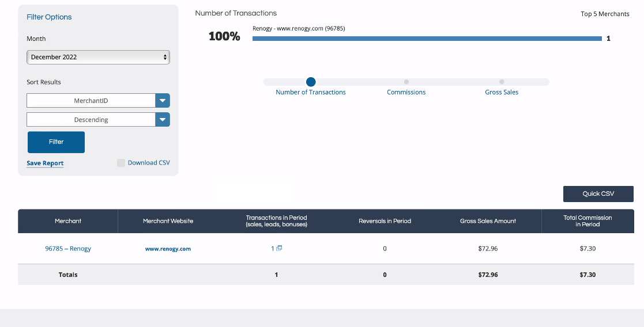Select the $72.96 gross sales cell for Renogy
This screenshot has height=327, width=644.
pyautogui.click(x=488, y=248)
